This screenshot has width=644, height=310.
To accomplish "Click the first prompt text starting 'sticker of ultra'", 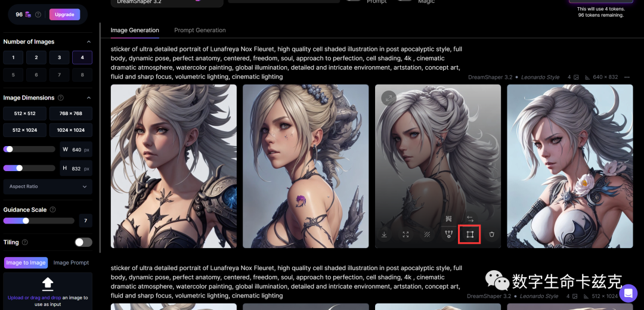I will pyautogui.click(x=286, y=63).
